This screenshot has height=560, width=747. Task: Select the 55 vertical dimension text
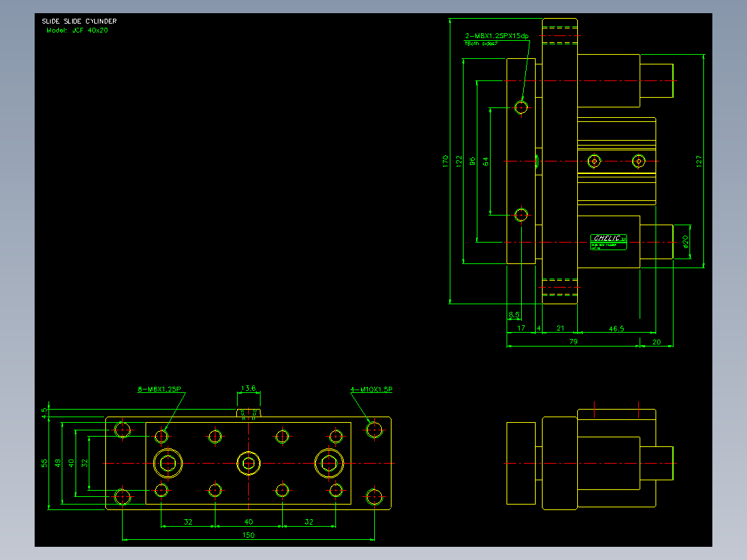point(44,463)
